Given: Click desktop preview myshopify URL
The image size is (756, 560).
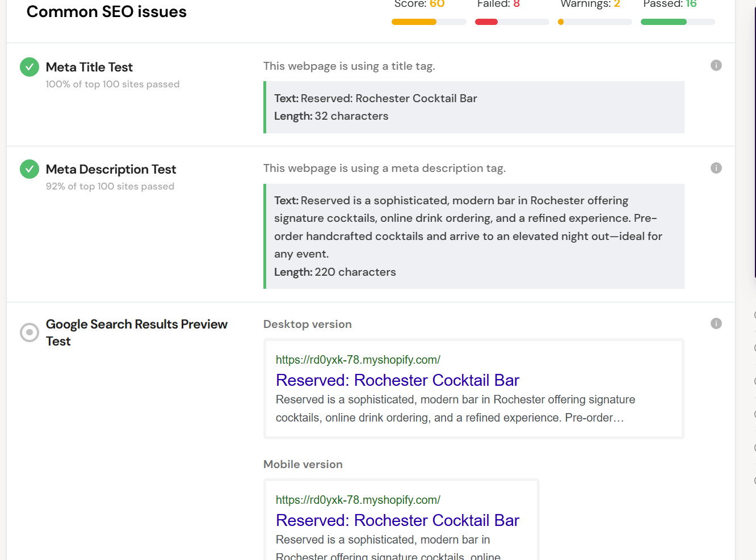Looking at the screenshot, I should click(x=358, y=360).
